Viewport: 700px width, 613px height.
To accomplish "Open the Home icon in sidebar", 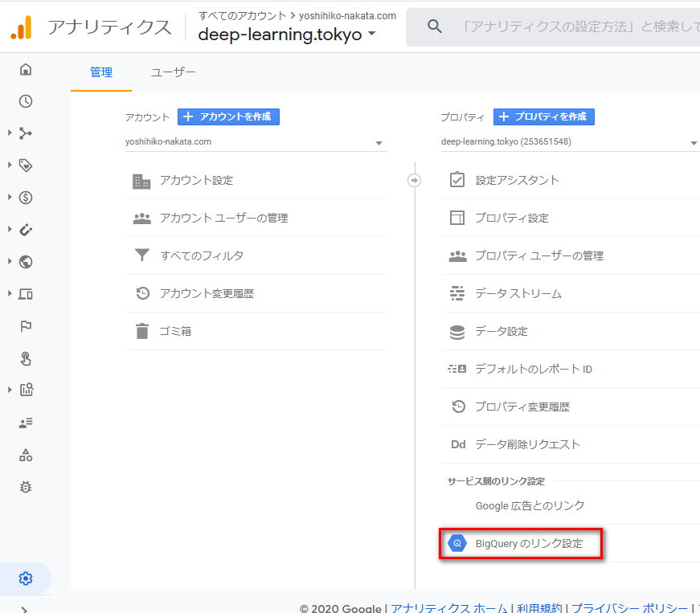I will tap(26, 69).
